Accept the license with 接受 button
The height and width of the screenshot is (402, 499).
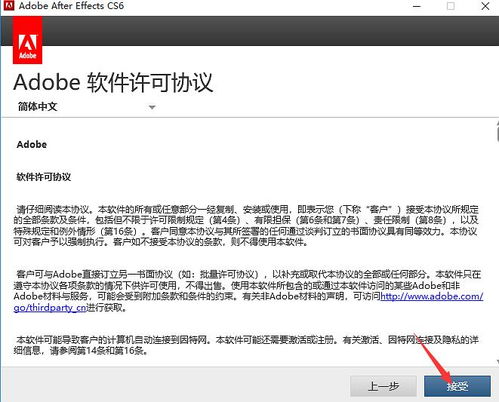457,386
